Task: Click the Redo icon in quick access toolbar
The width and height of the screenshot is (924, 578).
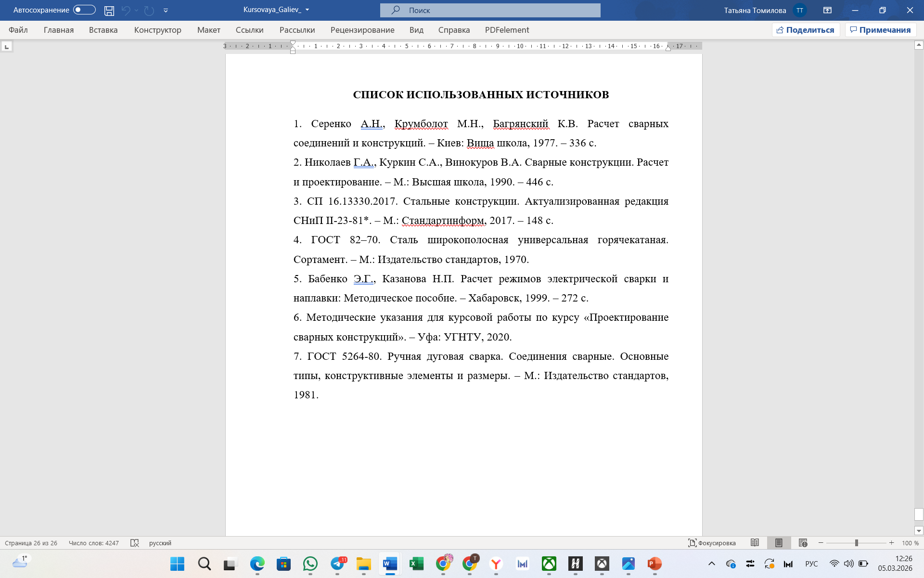Action: pos(149,10)
